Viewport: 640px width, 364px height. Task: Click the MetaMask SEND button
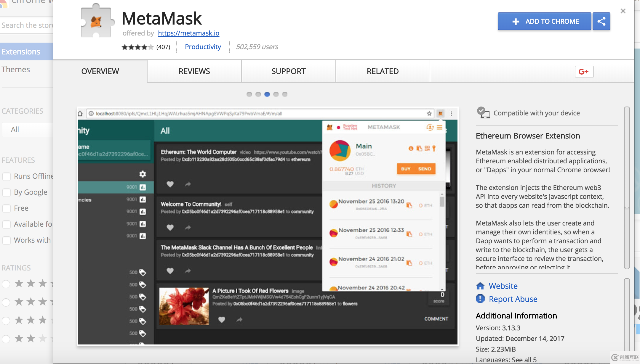423,169
